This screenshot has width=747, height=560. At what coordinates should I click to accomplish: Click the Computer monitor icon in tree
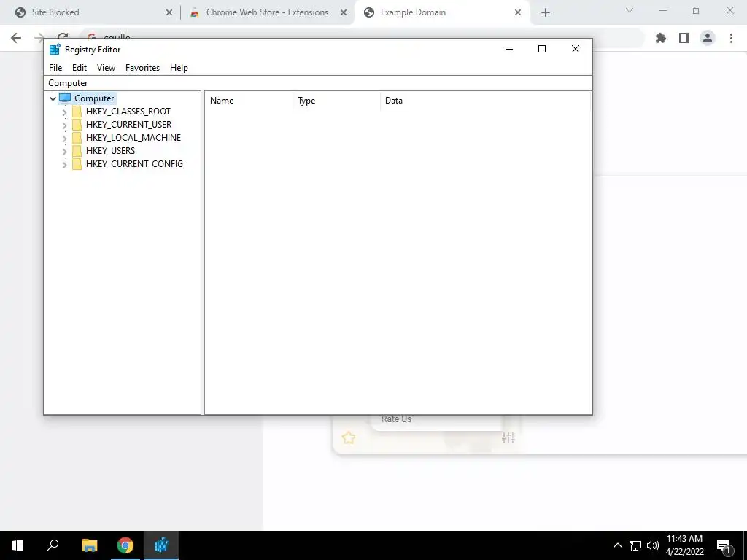(65, 98)
